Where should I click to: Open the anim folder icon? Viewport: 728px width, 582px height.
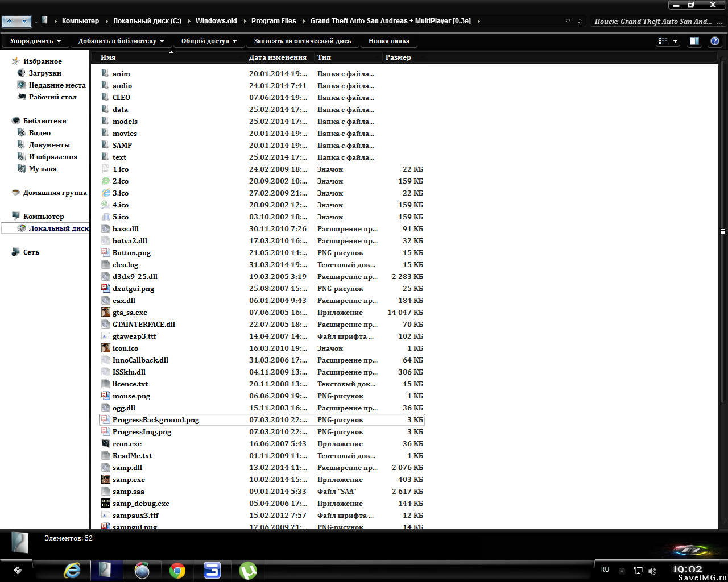point(106,73)
